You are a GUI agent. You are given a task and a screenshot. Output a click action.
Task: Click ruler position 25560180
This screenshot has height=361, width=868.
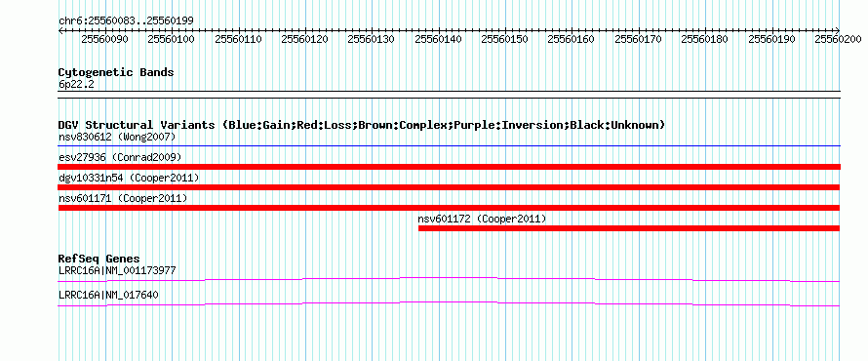point(704,39)
